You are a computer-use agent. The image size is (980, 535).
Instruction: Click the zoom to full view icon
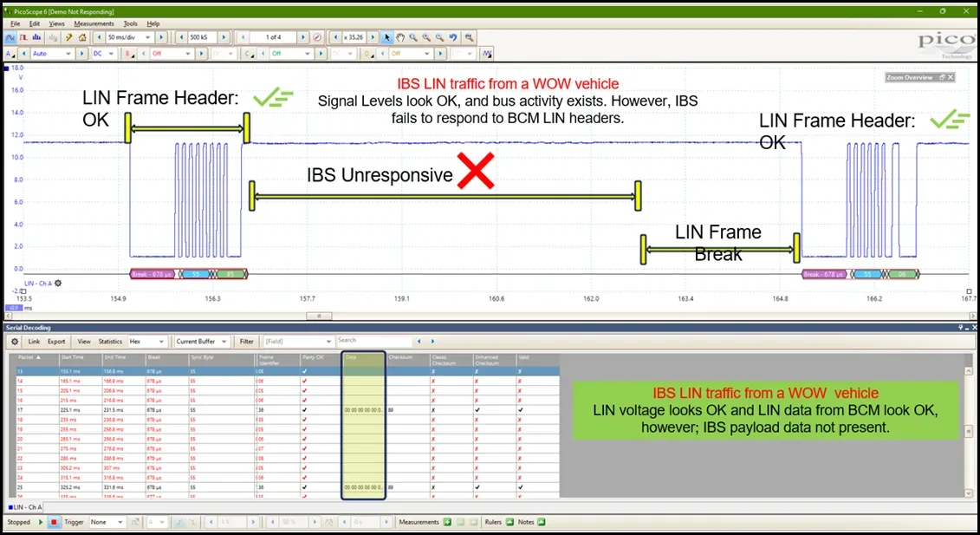[x=469, y=37]
